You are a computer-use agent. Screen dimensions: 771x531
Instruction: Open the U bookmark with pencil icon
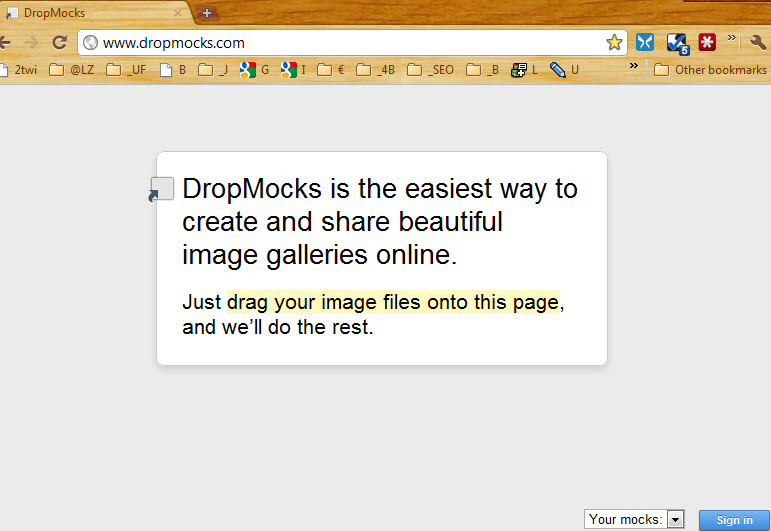(x=564, y=70)
